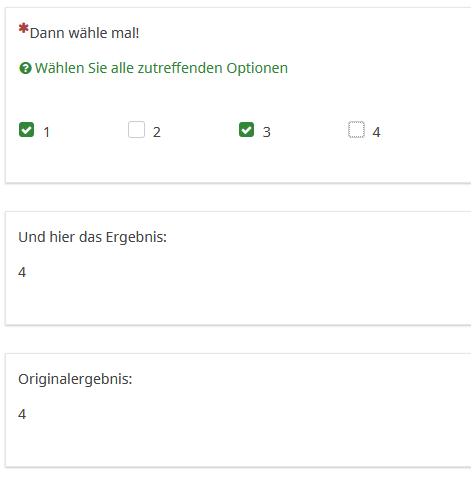Uncheck the checkbox for option 1
Screen dimensions: 471x478
coord(26,130)
